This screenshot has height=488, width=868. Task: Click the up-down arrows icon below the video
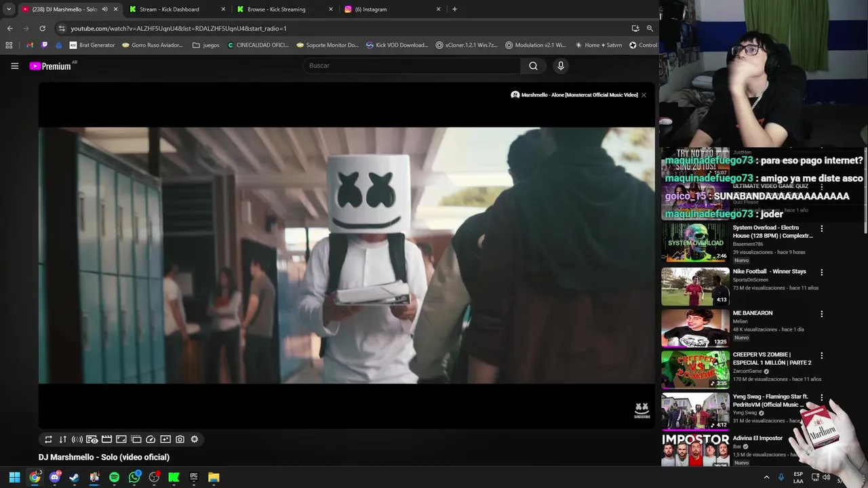pos(62,439)
